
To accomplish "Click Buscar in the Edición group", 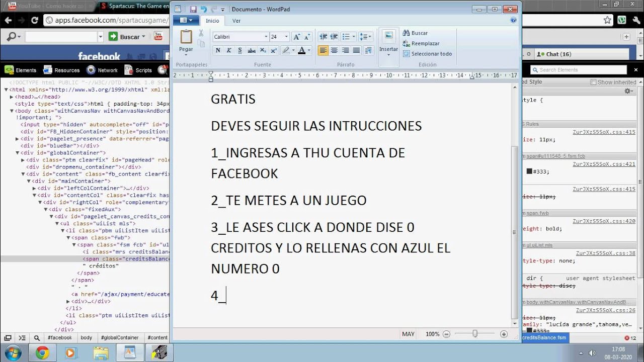I will [415, 33].
